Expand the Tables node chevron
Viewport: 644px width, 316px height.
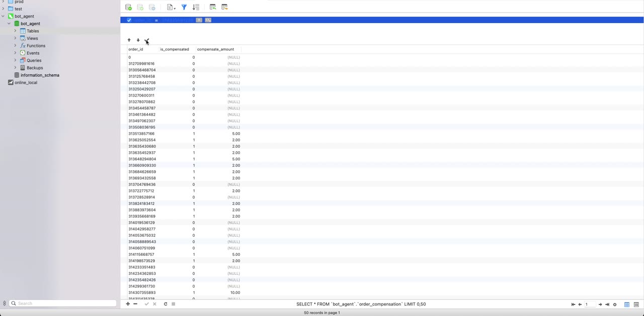(15, 31)
